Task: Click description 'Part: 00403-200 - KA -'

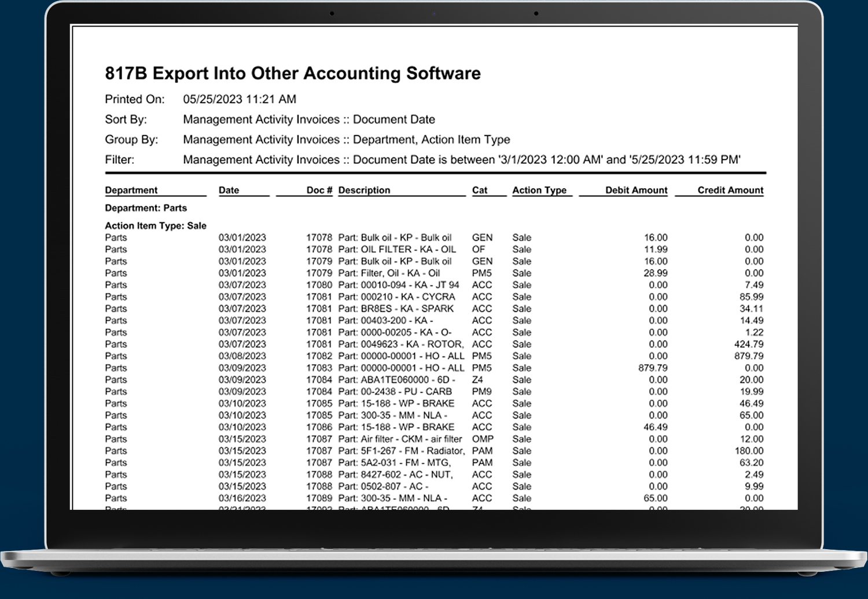Action: pos(386,321)
